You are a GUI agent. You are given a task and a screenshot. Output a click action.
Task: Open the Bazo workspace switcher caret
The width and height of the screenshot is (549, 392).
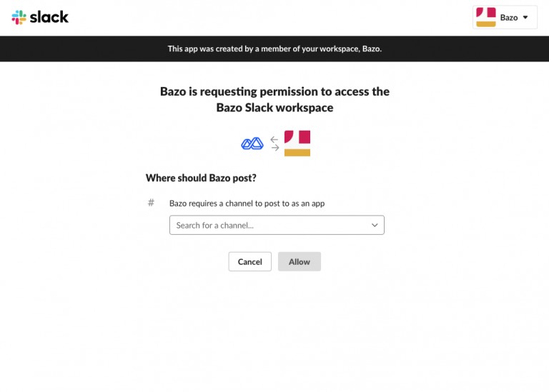[x=525, y=17]
